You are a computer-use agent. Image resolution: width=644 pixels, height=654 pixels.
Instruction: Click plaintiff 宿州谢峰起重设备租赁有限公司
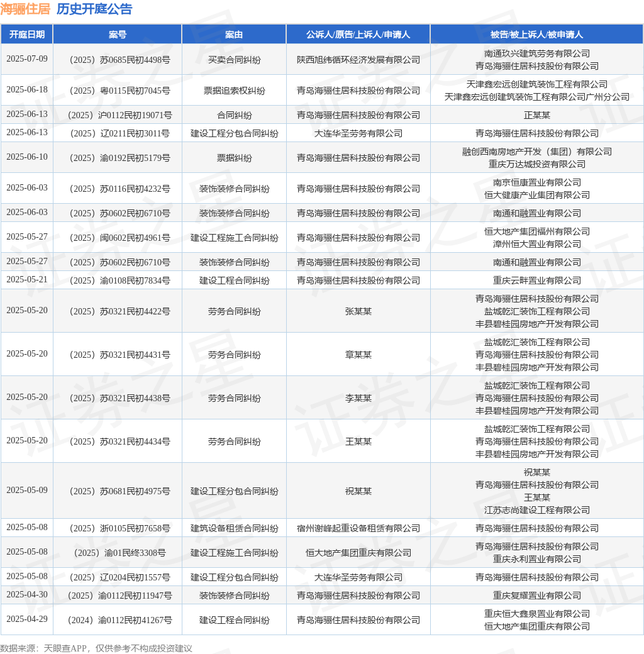tap(358, 528)
